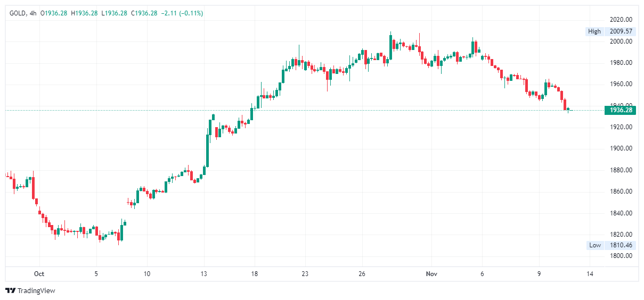Click the 1860.00 price scale label
This screenshot has height=300, width=644.
tap(621, 191)
